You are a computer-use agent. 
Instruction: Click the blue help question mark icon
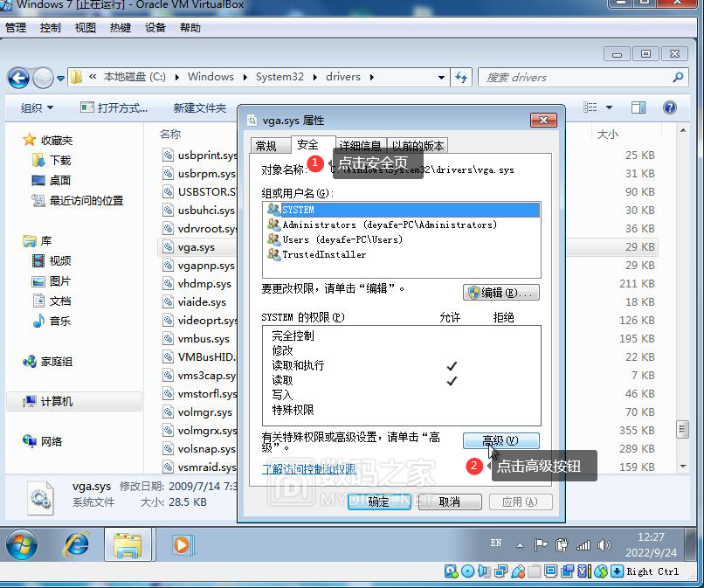click(x=669, y=107)
